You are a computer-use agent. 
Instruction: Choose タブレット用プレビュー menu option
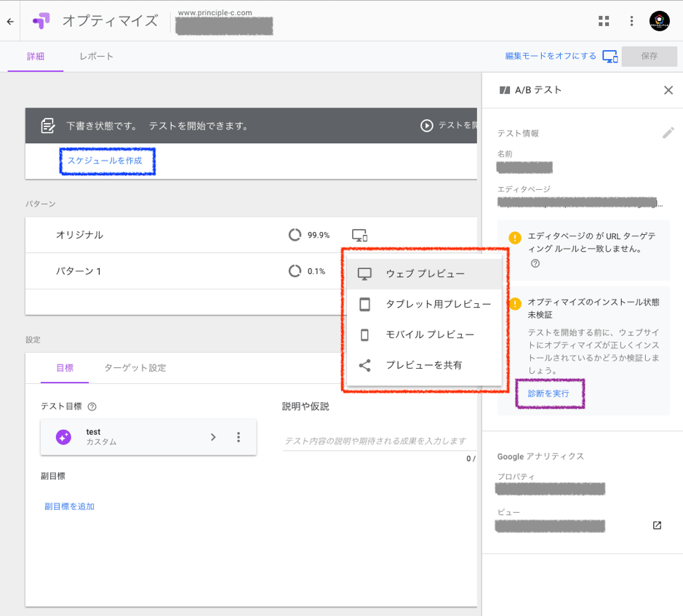pos(437,304)
